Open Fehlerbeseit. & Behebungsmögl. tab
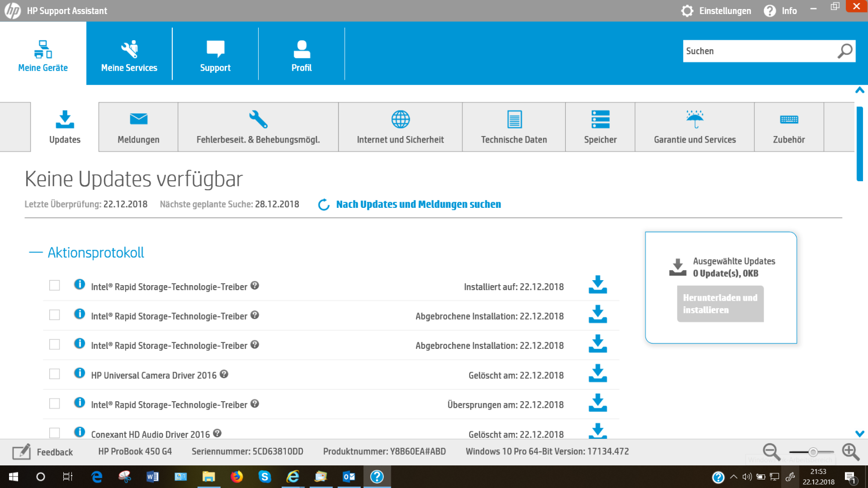Screen dimensions: 868x488 [258, 127]
